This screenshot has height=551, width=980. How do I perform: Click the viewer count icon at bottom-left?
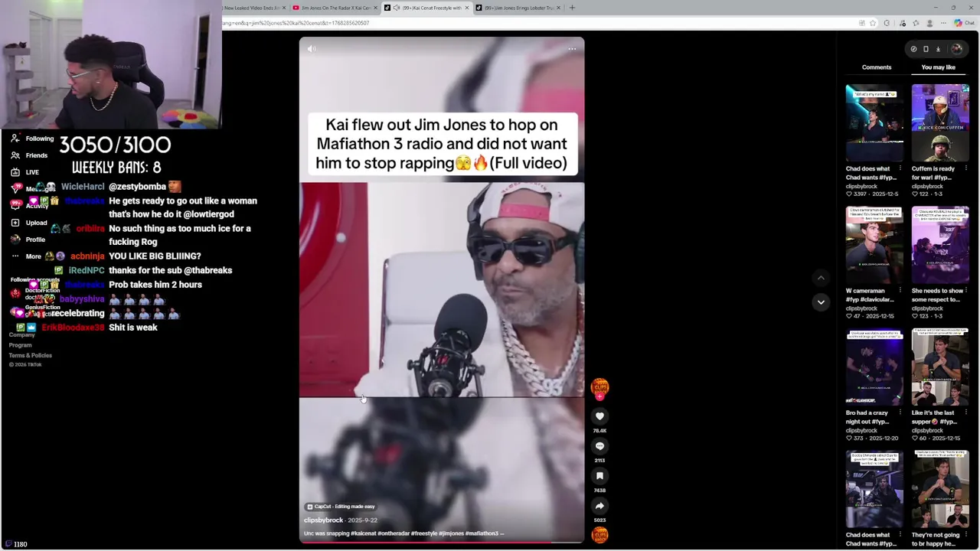(x=7, y=544)
